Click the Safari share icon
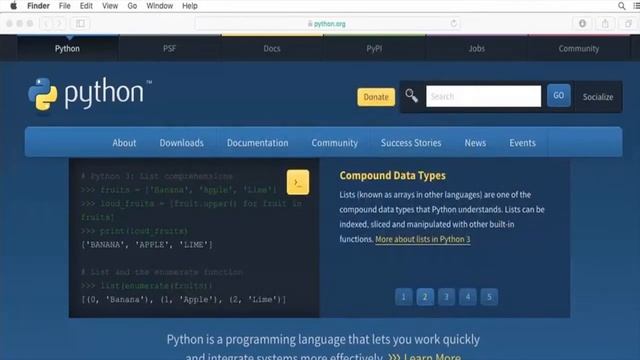Image resolution: width=640 pixels, height=360 pixels. pyautogui.click(x=605, y=24)
